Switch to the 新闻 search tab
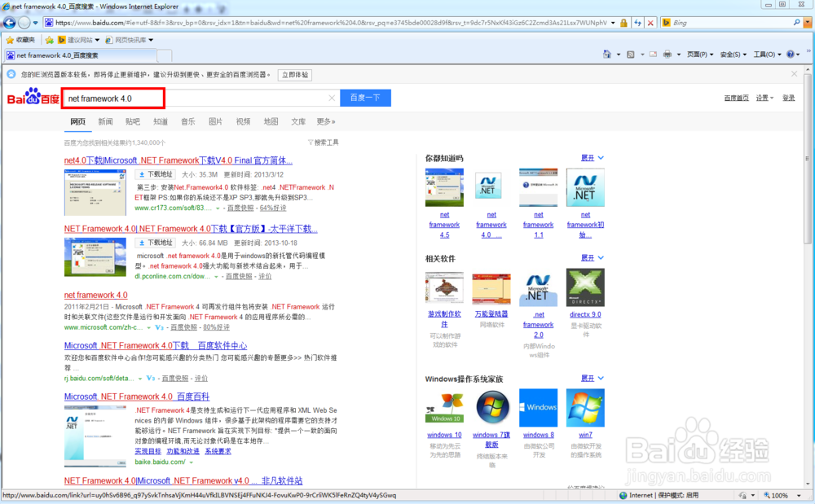815x504 pixels. (x=105, y=121)
